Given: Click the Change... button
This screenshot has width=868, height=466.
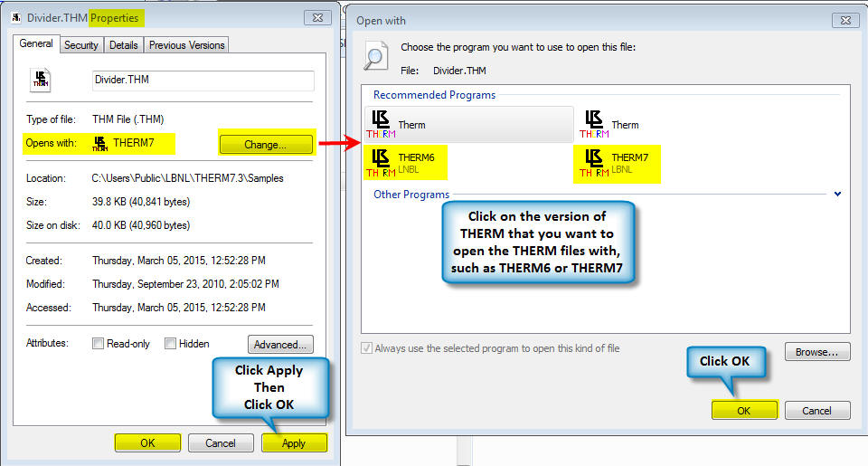Looking at the screenshot, I should point(266,145).
